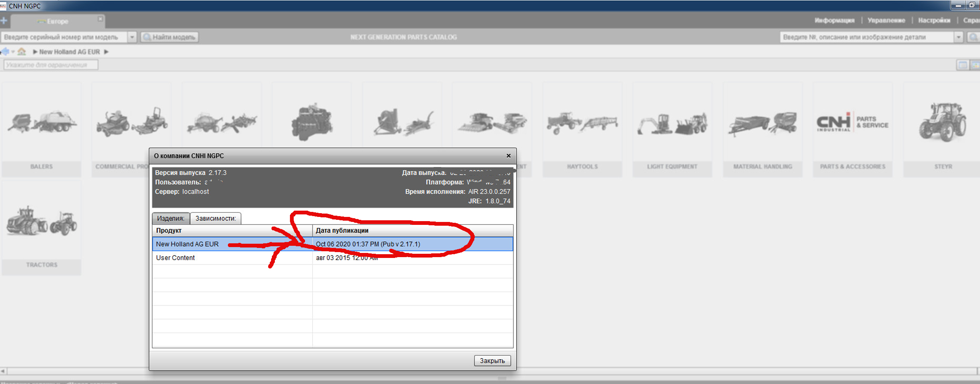Add a new tab with plus icon

coord(4,21)
